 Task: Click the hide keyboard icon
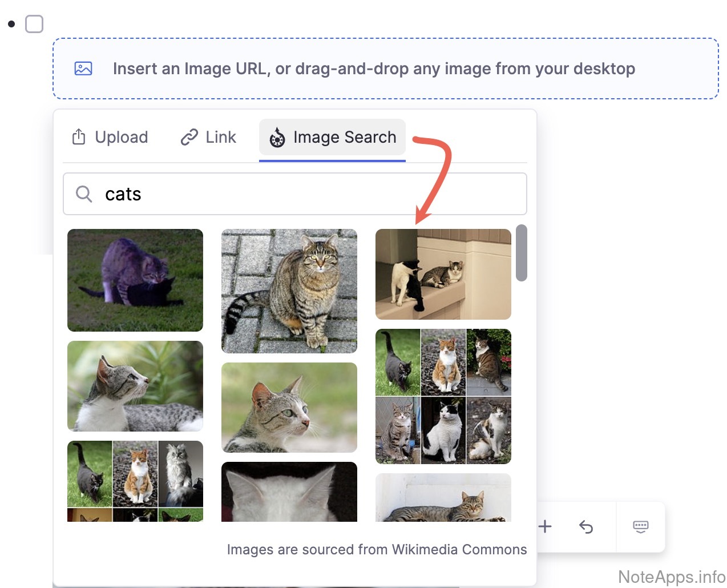pos(640,526)
